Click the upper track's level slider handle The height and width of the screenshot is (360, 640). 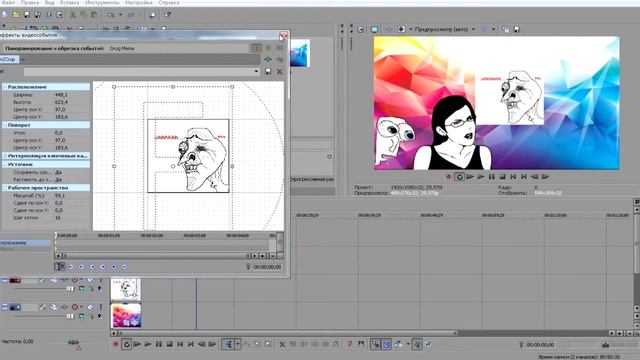[x=70, y=289]
